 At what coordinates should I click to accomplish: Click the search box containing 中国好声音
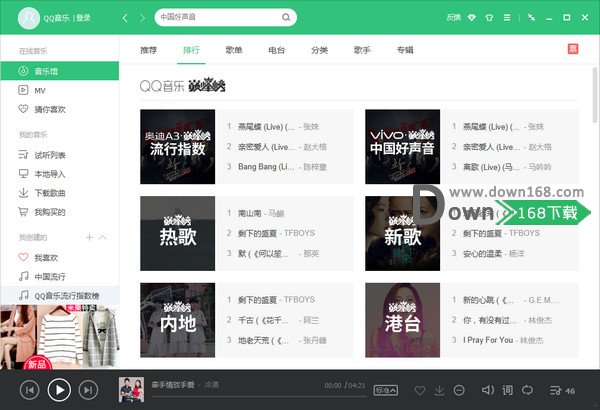point(225,17)
